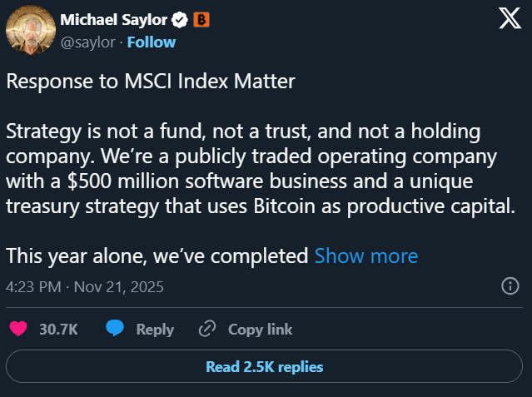Open the @saylor handle link
The width and height of the screenshot is (532, 397).
87,42
